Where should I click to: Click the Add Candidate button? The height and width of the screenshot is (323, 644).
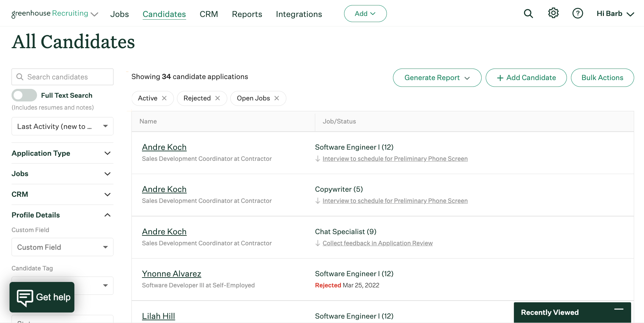526,78
